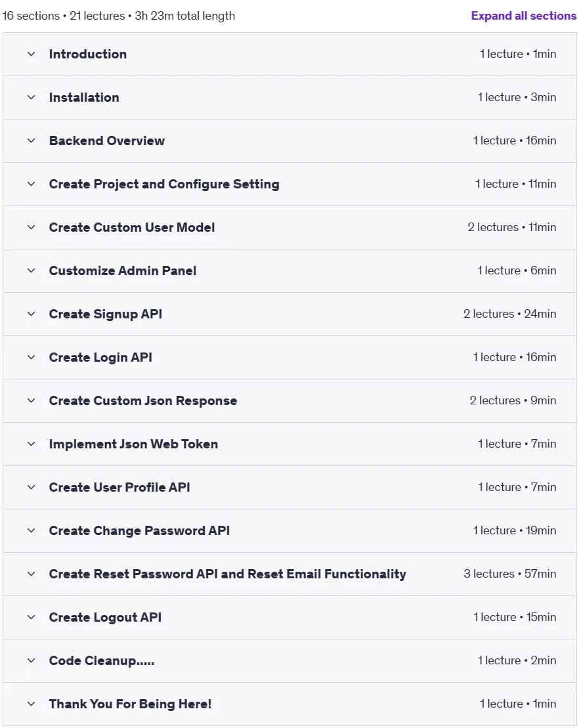Open the Installation section chevron
The width and height of the screenshot is (579, 728).
[31, 98]
